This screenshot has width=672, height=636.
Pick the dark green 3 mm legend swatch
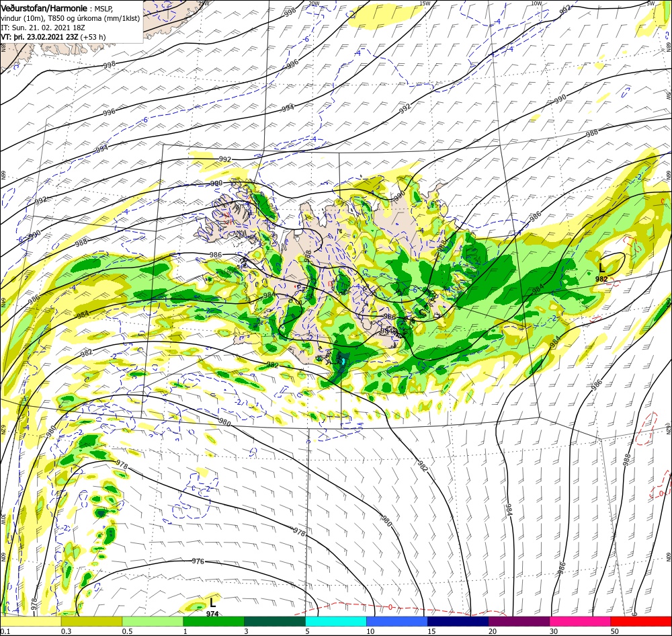tap(275, 621)
